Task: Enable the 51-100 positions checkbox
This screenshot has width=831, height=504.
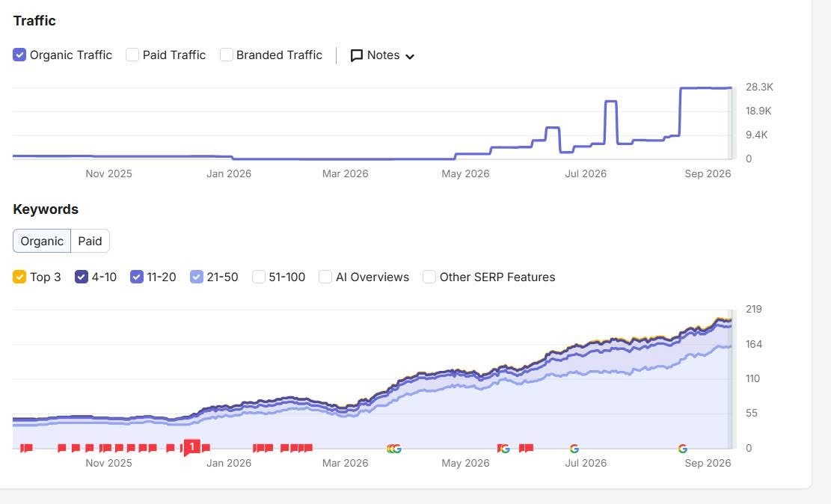Action: click(x=259, y=277)
